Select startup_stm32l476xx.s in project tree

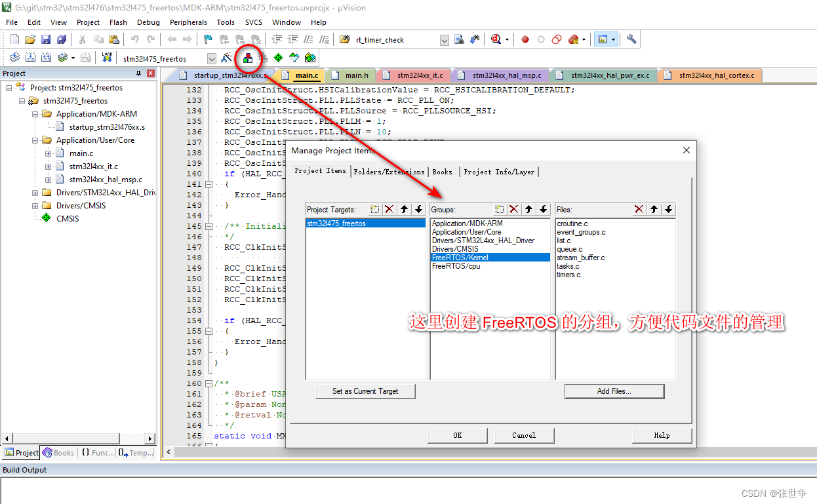107,127
